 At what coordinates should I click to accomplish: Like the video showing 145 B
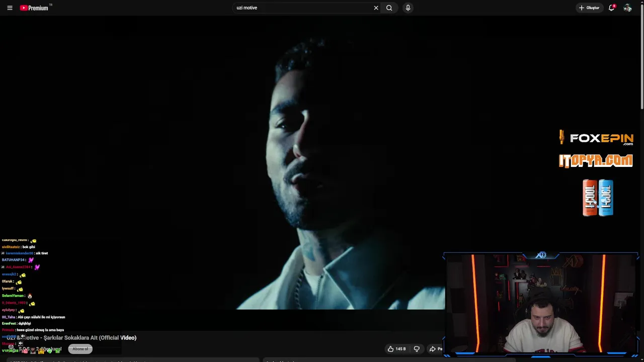[396, 349]
